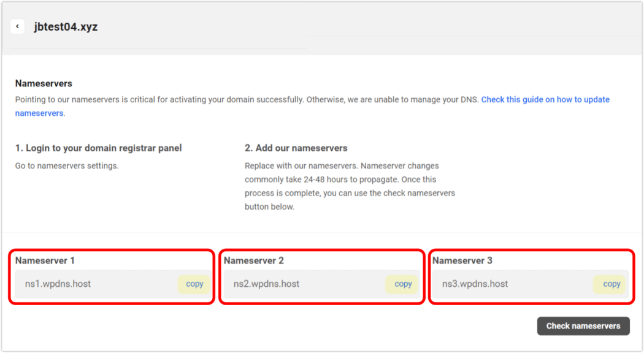
Task: Copy the Nameserver 2 value
Action: pyautogui.click(x=402, y=284)
